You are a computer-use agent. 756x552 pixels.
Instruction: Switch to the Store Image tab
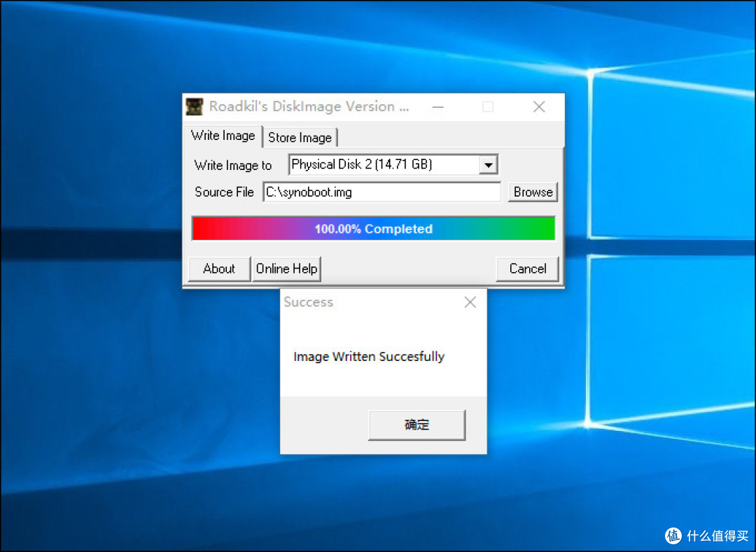pos(300,138)
